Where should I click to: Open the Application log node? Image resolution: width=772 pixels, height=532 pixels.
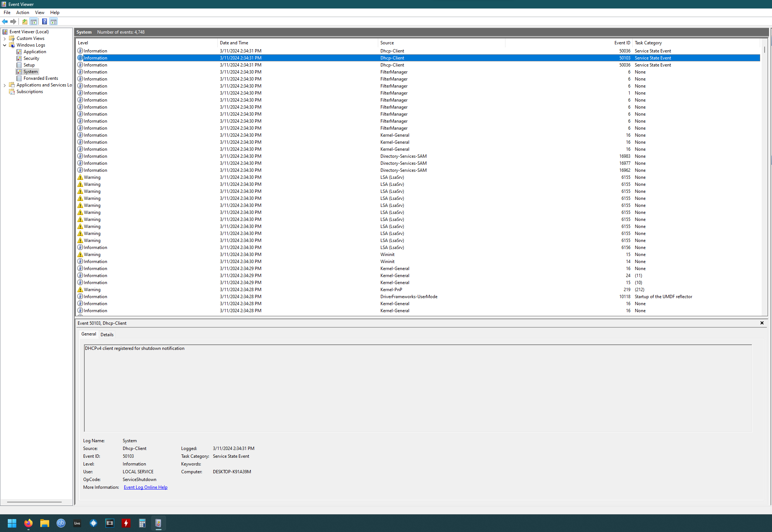pyautogui.click(x=35, y=52)
